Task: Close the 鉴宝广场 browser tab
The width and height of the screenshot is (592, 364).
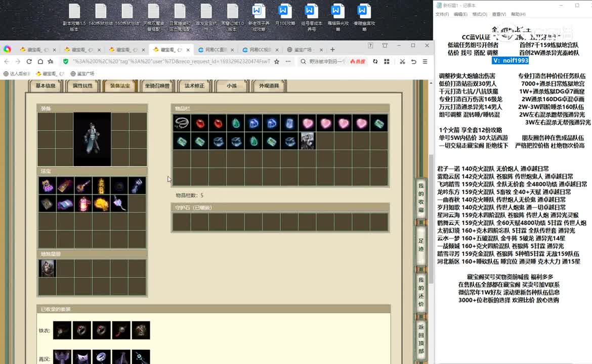Action: point(321,50)
